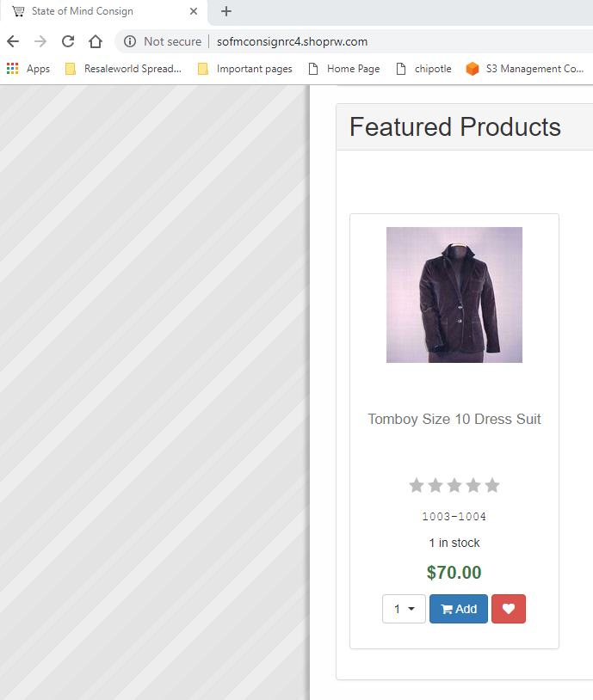Open the Important pages bookmark folder
593x700 pixels.
click(x=245, y=69)
